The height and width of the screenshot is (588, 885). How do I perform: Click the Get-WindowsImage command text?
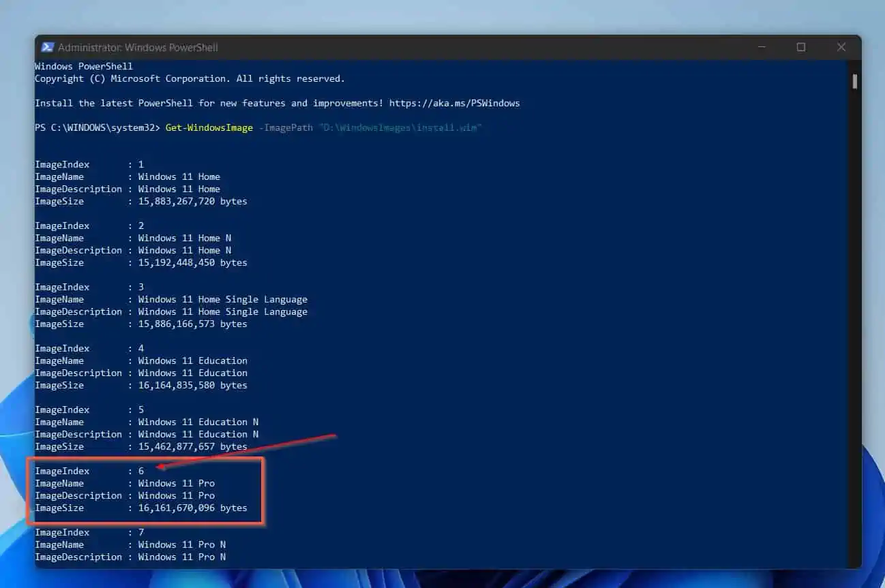[x=209, y=128]
